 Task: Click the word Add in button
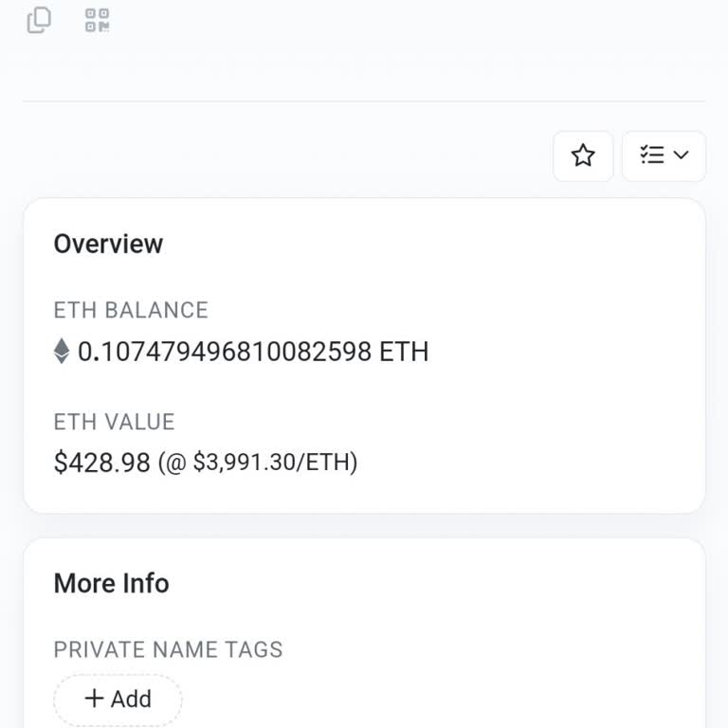(131, 699)
